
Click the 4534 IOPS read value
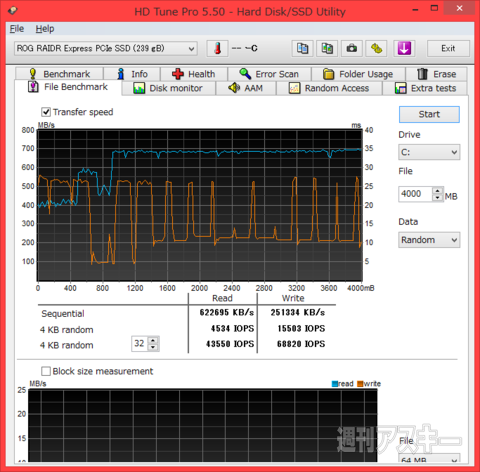[x=232, y=328]
